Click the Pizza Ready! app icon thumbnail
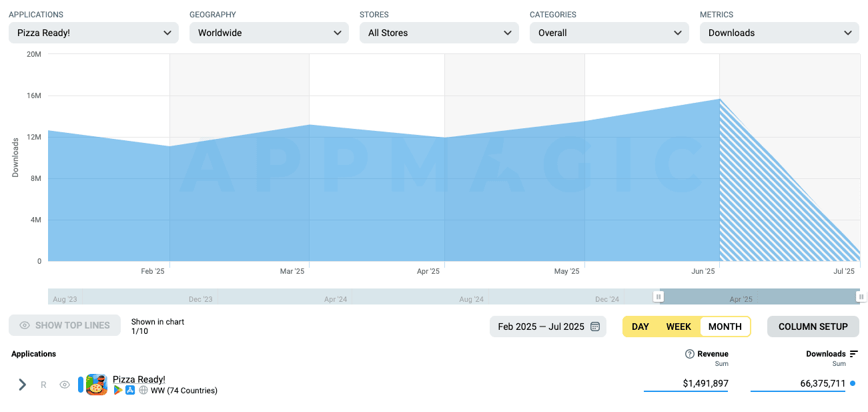 (97, 385)
